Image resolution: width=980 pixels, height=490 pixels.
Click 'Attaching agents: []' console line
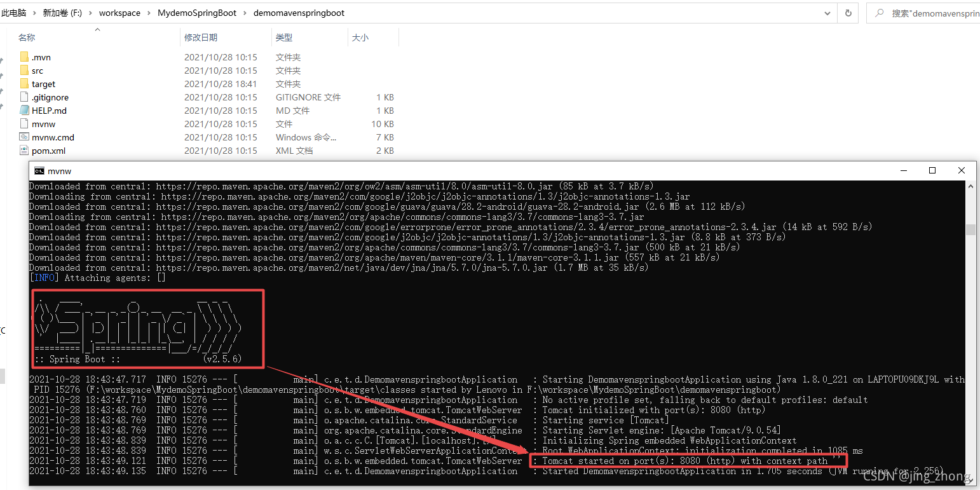(97, 278)
